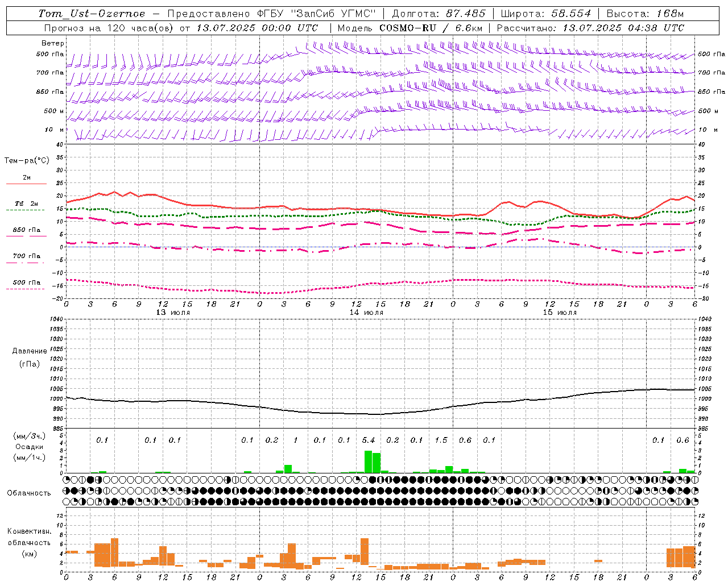This screenshot has height=582, width=728.
Task: Click the Тем-ра(°C) temperature label
Action: coord(27,161)
